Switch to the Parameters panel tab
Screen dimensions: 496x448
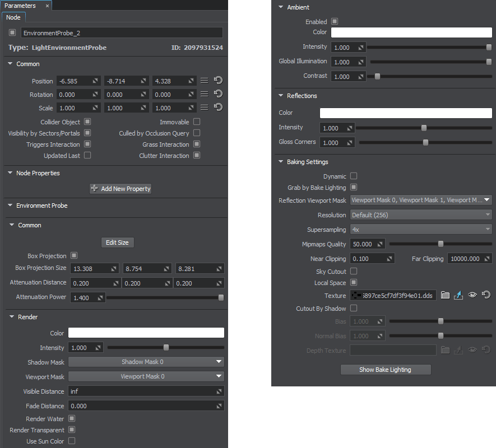tap(20, 6)
